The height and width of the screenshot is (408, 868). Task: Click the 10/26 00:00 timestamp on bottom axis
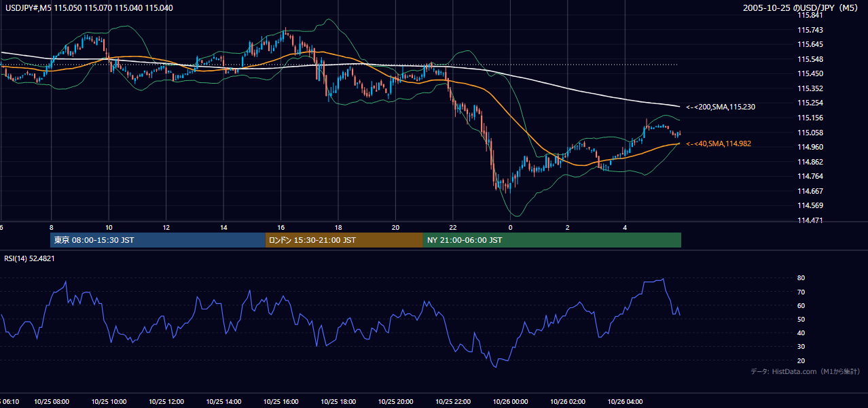point(510,402)
